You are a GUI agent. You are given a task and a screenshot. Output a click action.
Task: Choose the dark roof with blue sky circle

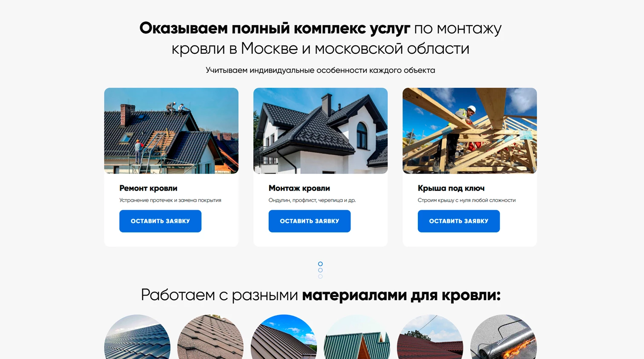284,337
